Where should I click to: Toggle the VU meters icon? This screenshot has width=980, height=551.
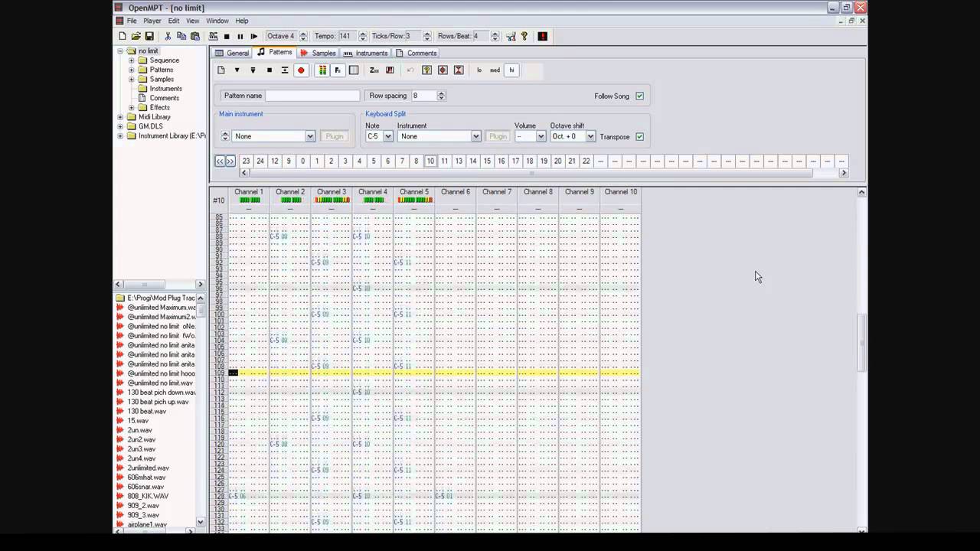click(322, 70)
